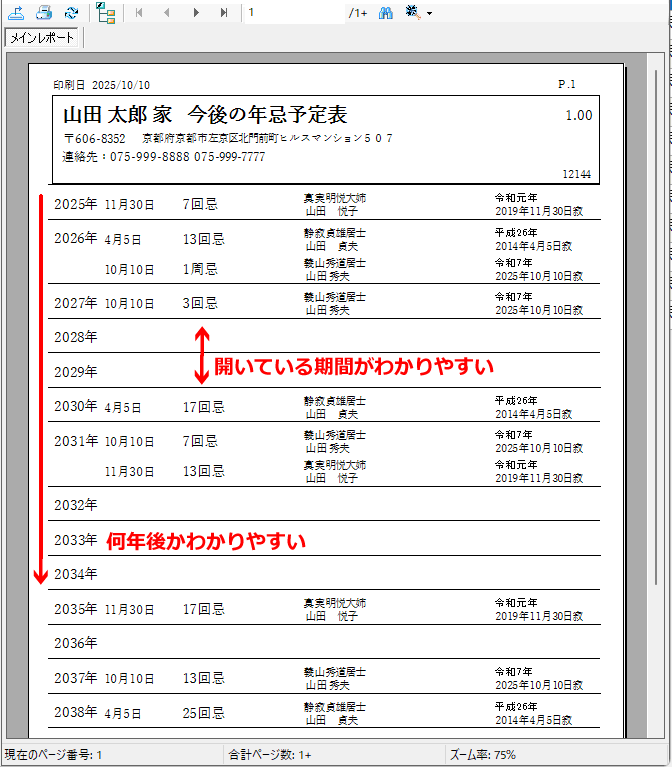The height and width of the screenshot is (767, 672).
Task: Click the 2038年 25回忌 entry
Action: pyautogui.click(x=203, y=713)
